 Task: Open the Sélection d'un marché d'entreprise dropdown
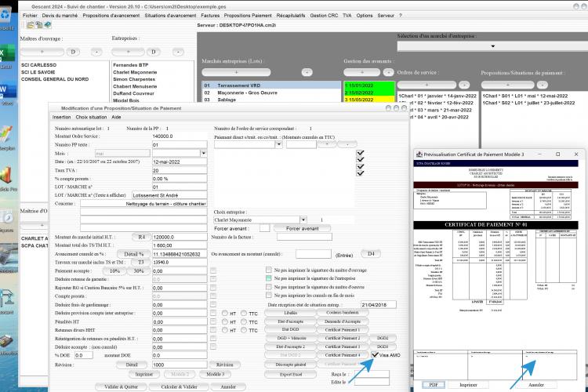click(x=492, y=46)
